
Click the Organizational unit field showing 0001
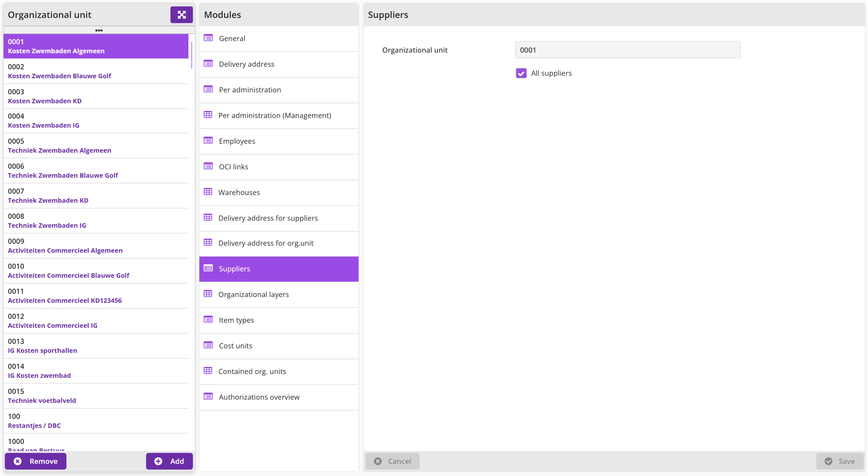tap(628, 50)
